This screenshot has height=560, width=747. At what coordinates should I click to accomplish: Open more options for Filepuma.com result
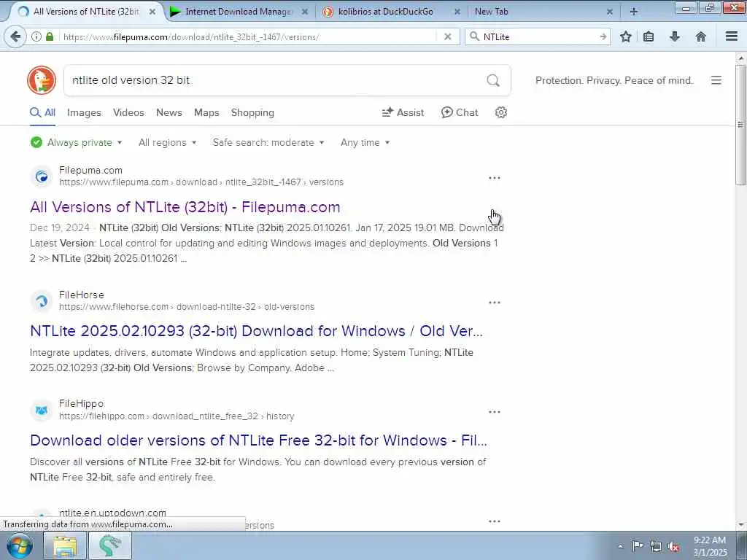494,178
